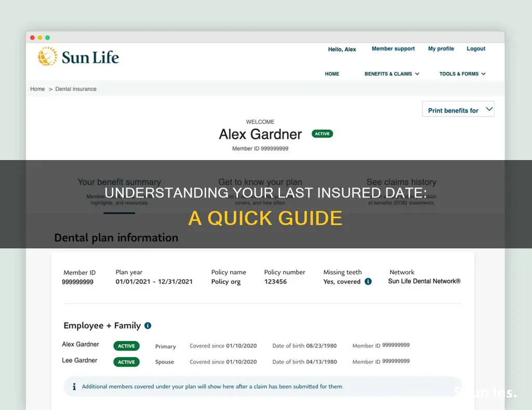Click the info icon beside Employee + Family
This screenshot has height=410, width=532.
[x=148, y=325]
